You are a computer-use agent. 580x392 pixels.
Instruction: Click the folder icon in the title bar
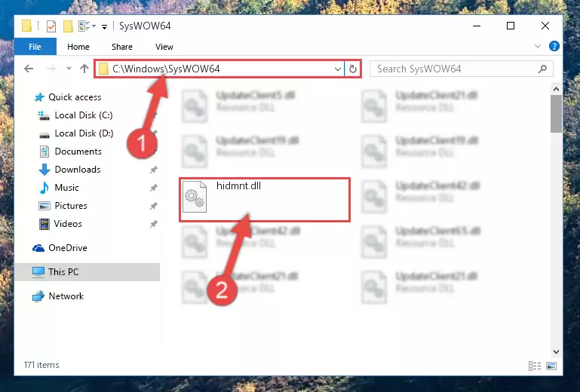coord(26,26)
